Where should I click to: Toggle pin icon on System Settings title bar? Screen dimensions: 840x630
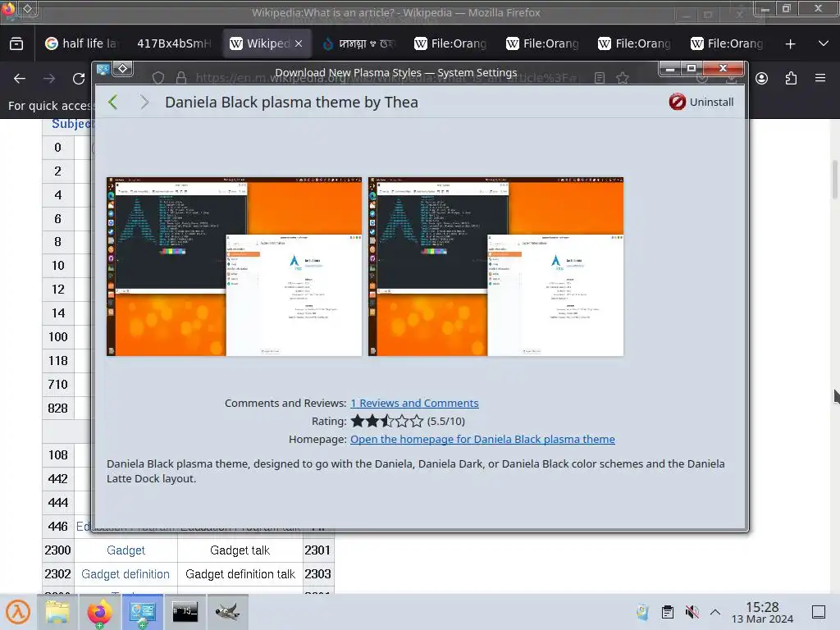(x=123, y=68)
